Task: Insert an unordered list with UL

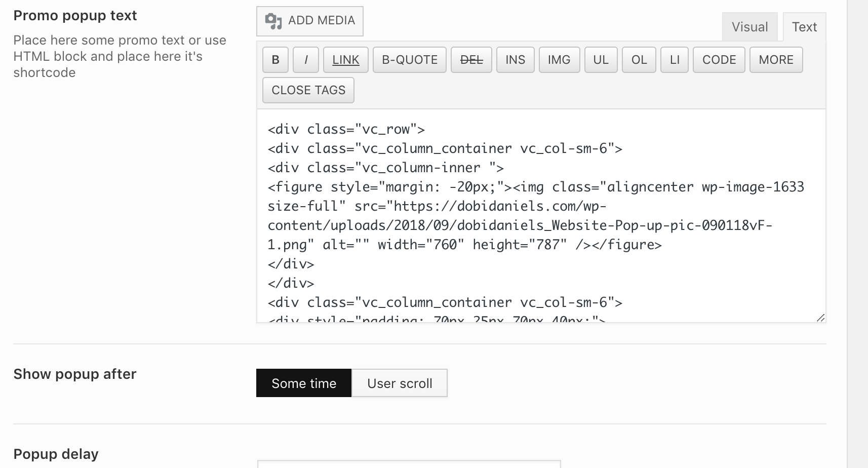Action: [601, 60]
